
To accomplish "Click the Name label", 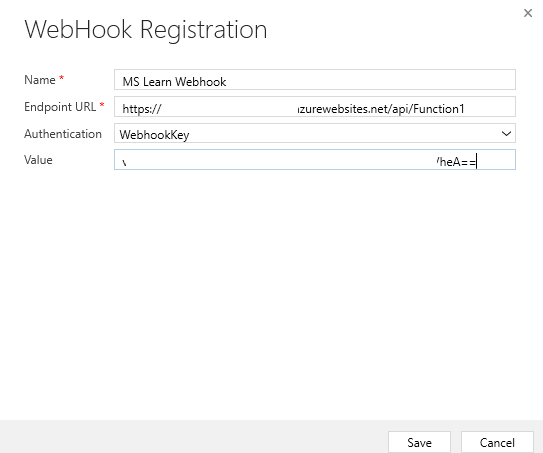I will (40, 80).
